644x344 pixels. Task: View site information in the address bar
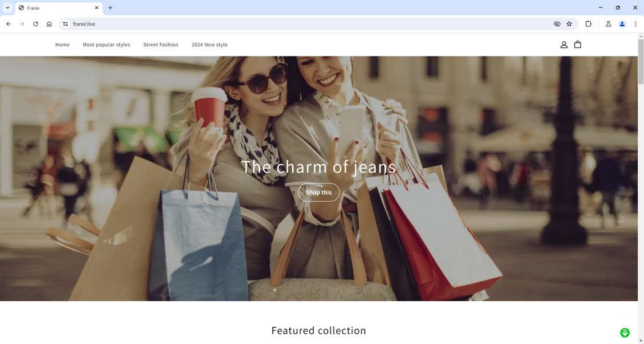(x=65, y=24)
